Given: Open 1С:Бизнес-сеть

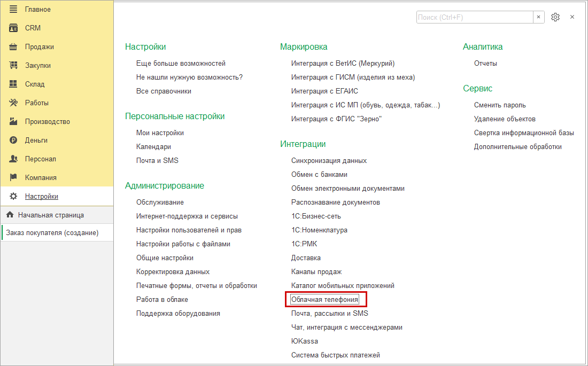Looking at the screenshot, I should (316, 216).
